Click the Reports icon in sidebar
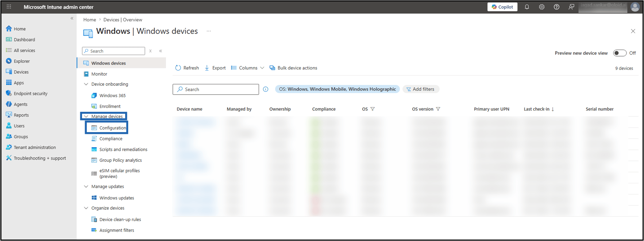 click(9, 115)
